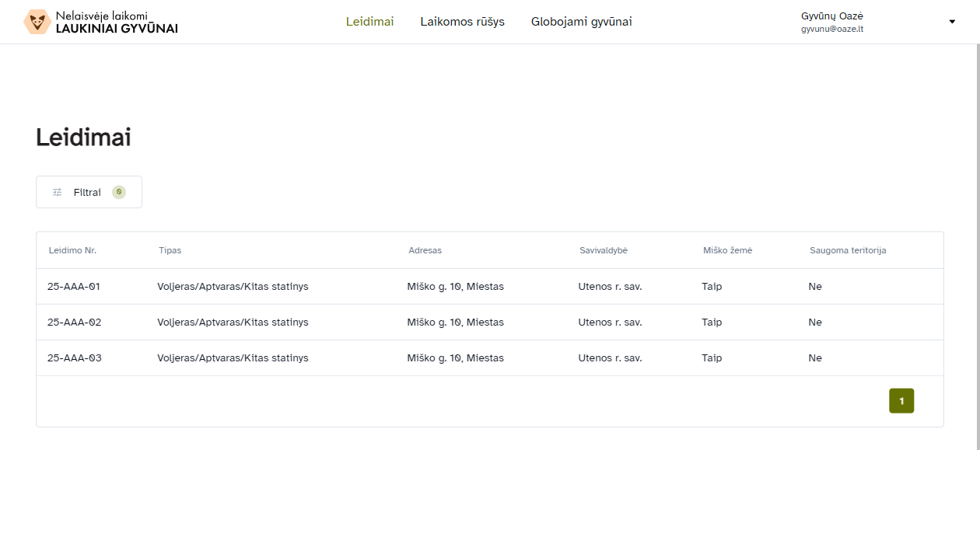Open the Gyvūnų Oazė account menu
Image resolution: width=980 pixels, height=544 pixels.
[x=877, y=22]
